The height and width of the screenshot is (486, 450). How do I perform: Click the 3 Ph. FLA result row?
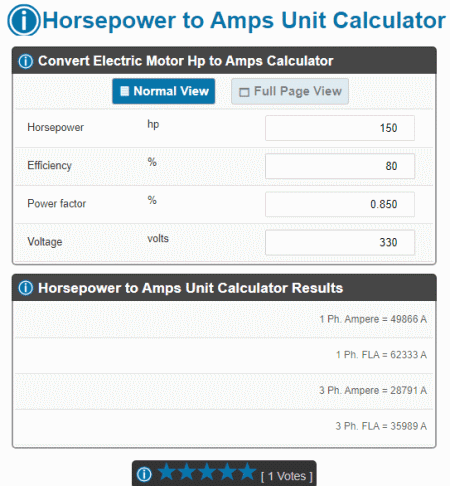click(x=224, y=426)
